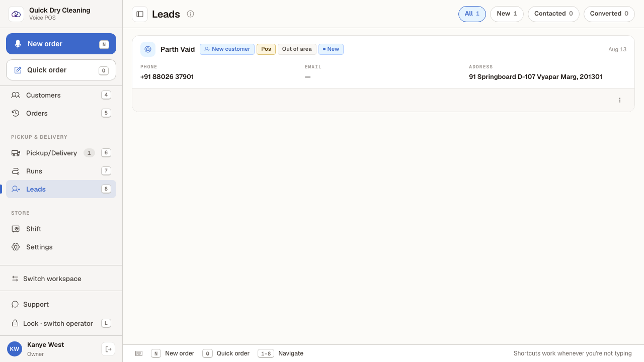Click the address 91 Springboard D-107 Vyapar Marg
Screen dimensions: 644x362
pyautogui.click(x=535, y=77)
